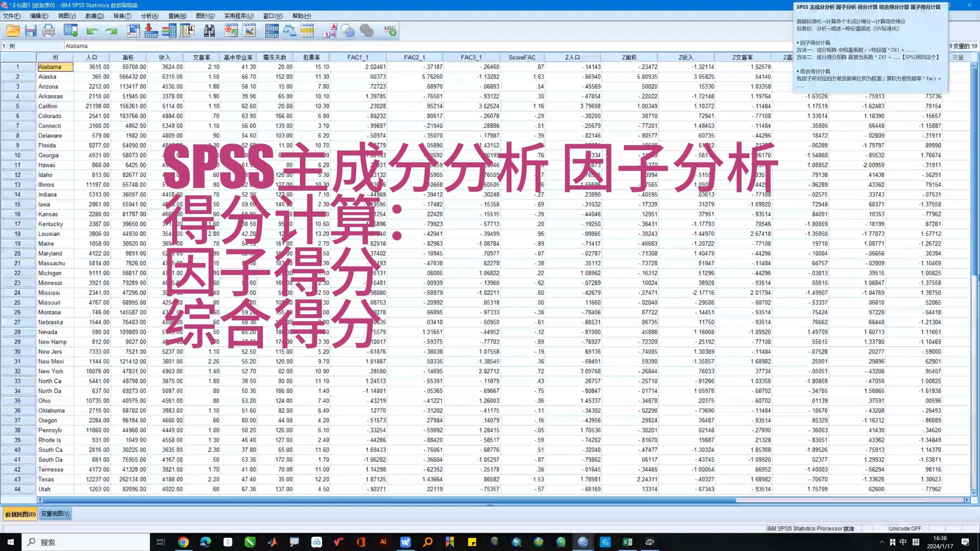Open the 编辑(E) menu
Viewport: 980px width, 551px height.
pos(39,16)
